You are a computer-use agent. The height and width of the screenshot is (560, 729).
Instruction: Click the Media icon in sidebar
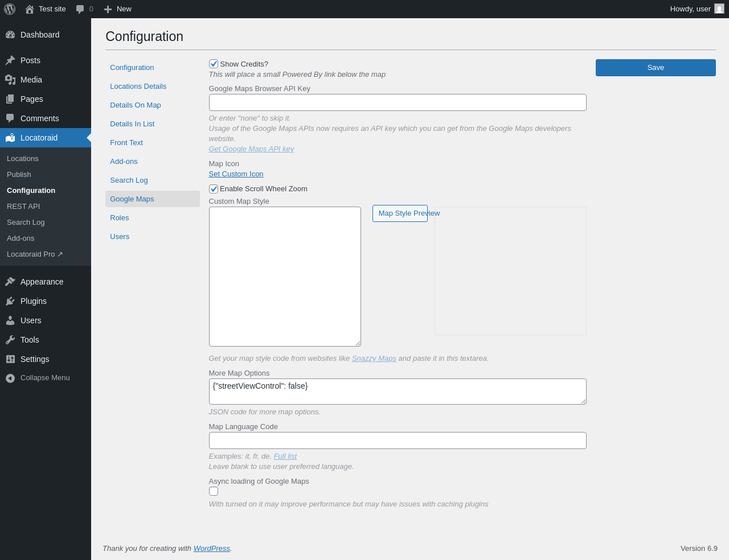pos(10,80)
